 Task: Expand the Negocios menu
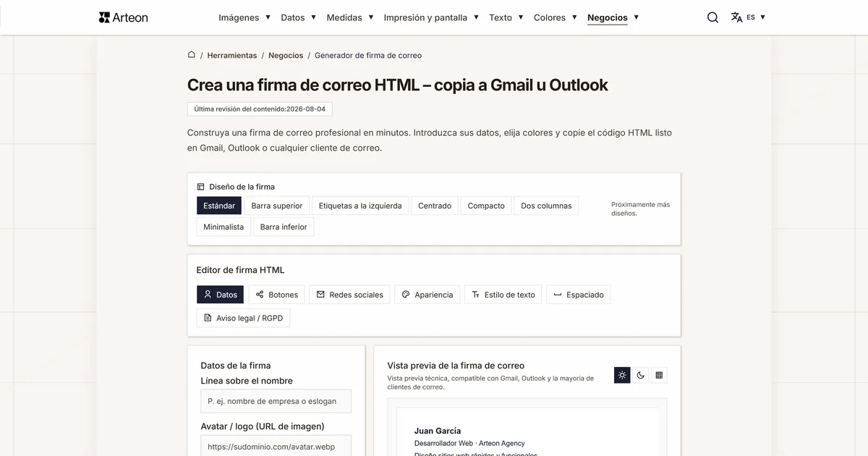tap(613, 17)
